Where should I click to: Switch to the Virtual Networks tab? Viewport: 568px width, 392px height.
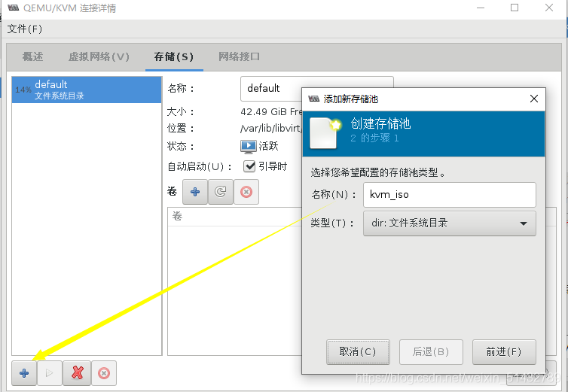point(99,56)
